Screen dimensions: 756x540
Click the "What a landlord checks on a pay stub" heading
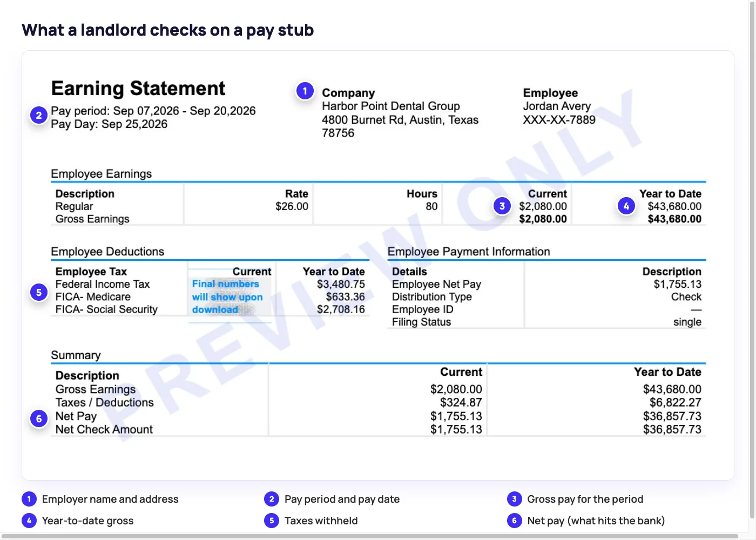pos(168,30)
